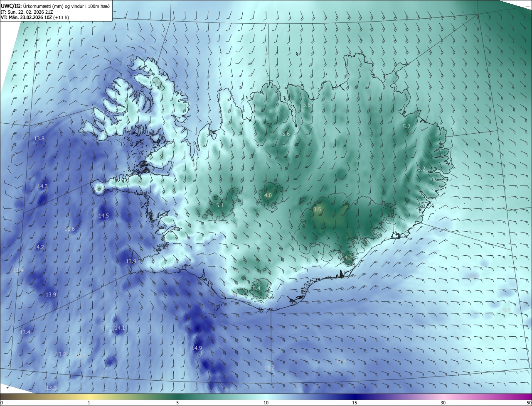Select the 14.3 value label
Viewport: 532px width, 406px height.
coord(42,186)
